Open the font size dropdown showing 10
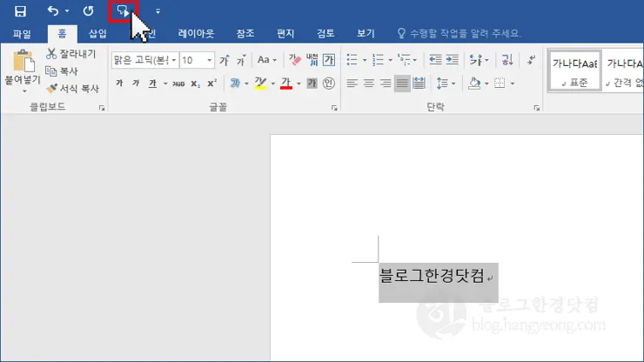 (x=210, y=60)
